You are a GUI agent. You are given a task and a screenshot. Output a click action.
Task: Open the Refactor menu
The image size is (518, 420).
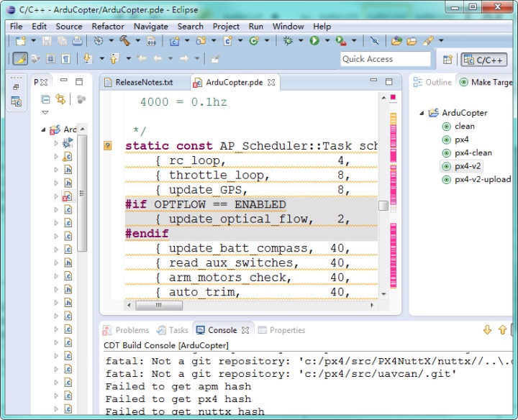click(x=108, y=27)
